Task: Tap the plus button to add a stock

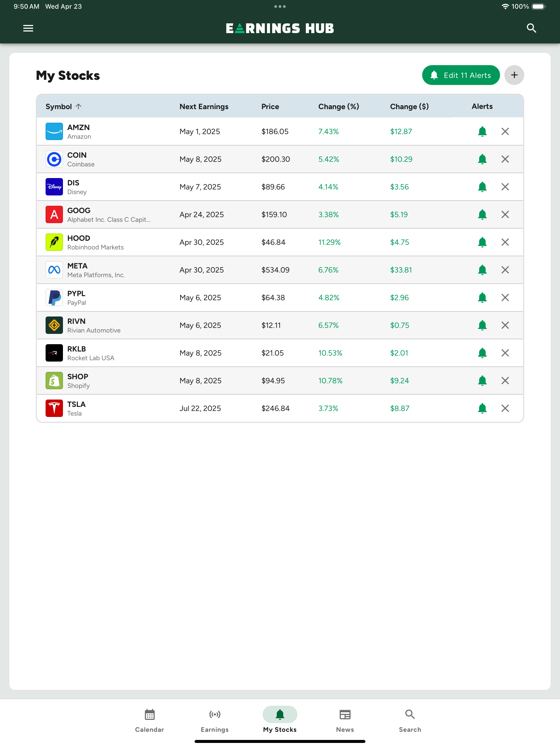Action: 514,75
